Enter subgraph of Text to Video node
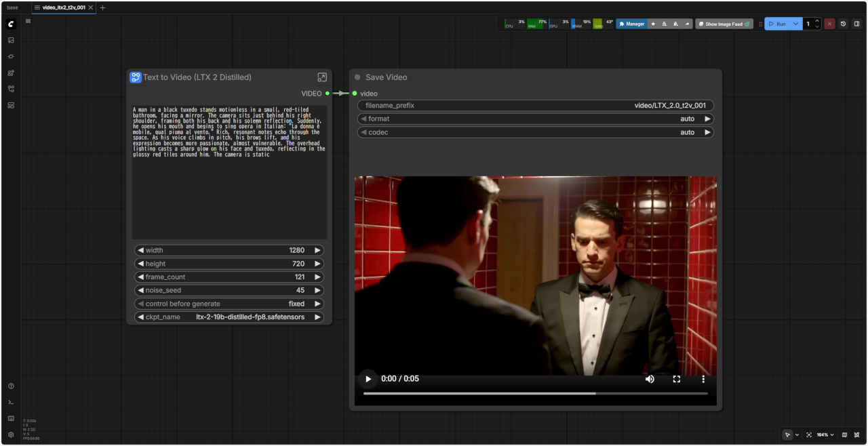Screen dimensions: 868x446 [322, 77]
